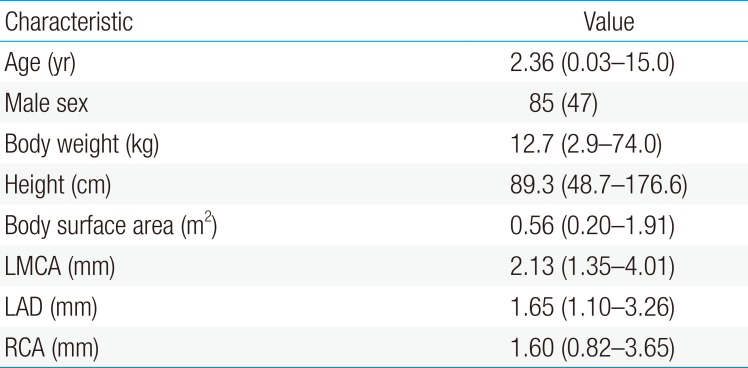
Task: Click the age value 2.36 (0.03–15.0)
Action: tap(592, 63)
